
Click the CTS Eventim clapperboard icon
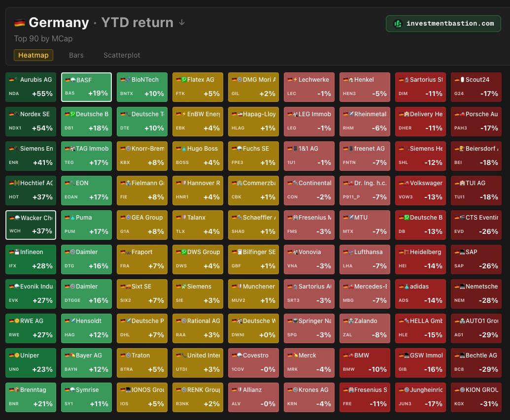[x=462, y=218]
